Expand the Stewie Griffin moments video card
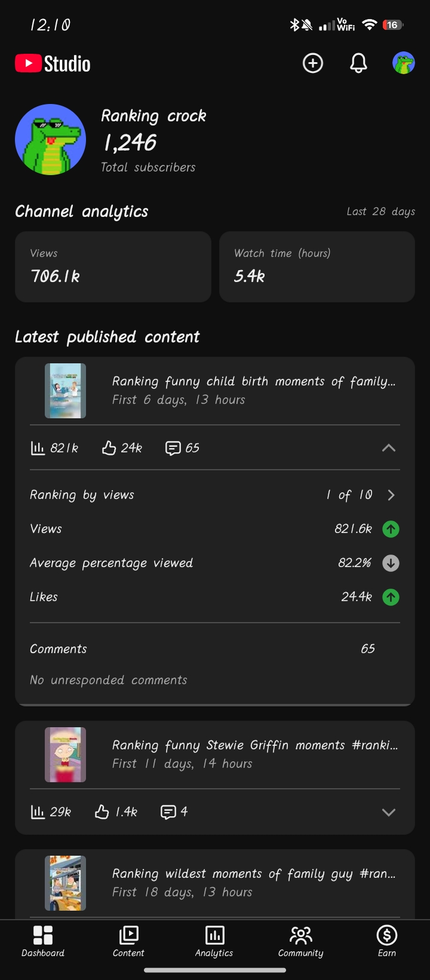 389,812
